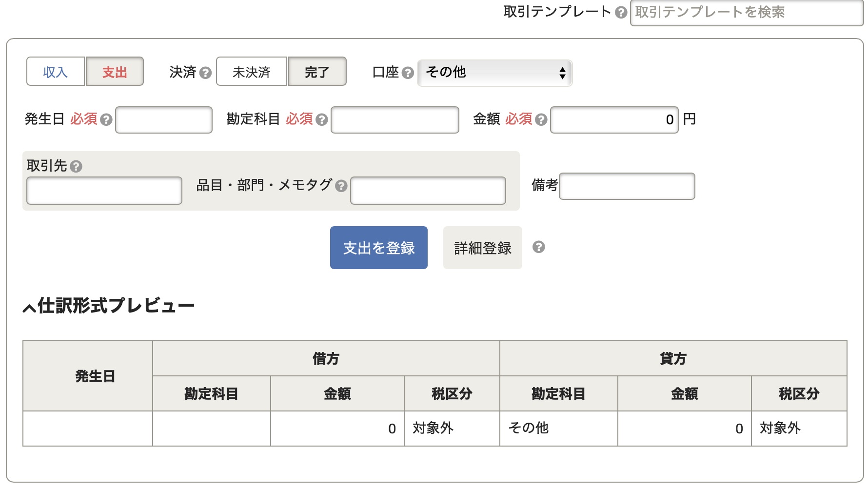Click help icon next to 取引テンプレート
Viewport: 868px width, 488px height.
621,13
